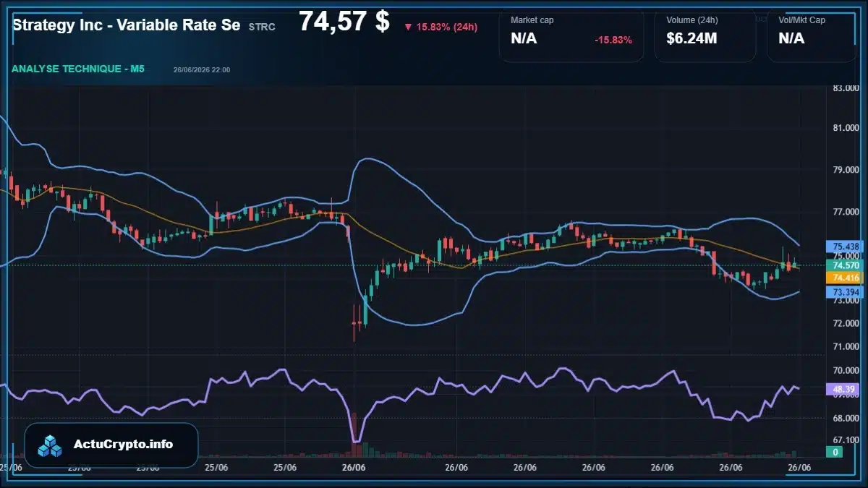Viewport: 868px width, 488px height.
Task: Click the 81.000 price axis label
Action: point(846,129)
